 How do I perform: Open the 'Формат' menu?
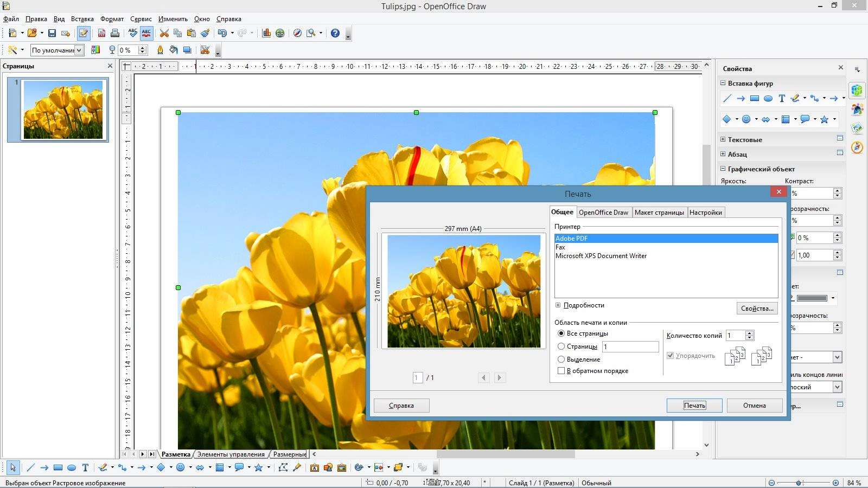click(112, 19)
